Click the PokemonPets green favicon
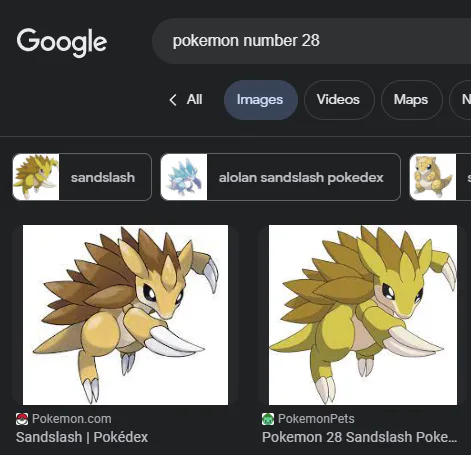Screen dimensions: 471x455 coord(268,419)
